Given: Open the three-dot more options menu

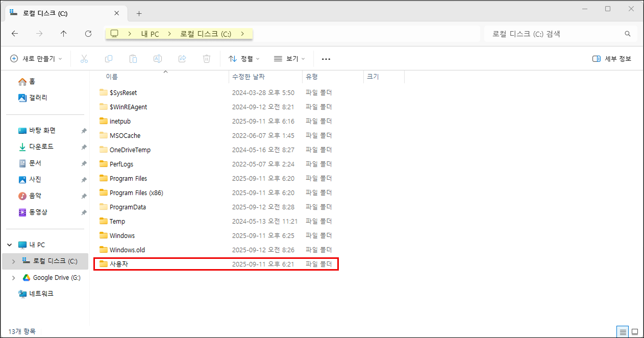Looking at the screenshot, I should [x=326, y=59].
